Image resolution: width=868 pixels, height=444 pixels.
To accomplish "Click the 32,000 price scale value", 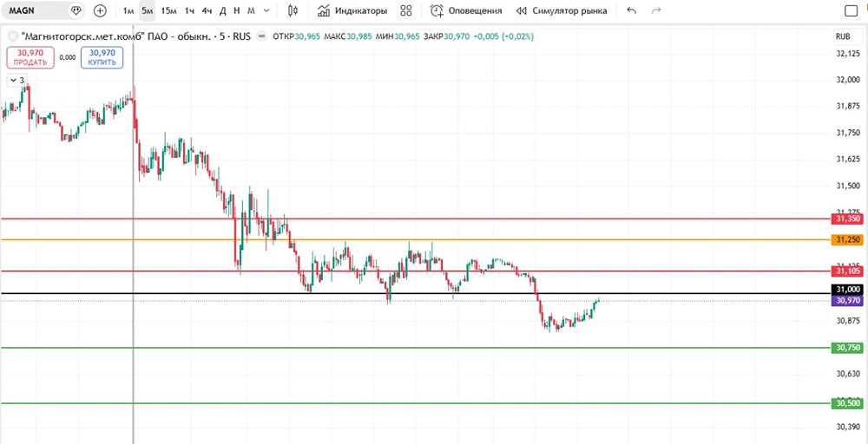I will (x=848, y=80).
